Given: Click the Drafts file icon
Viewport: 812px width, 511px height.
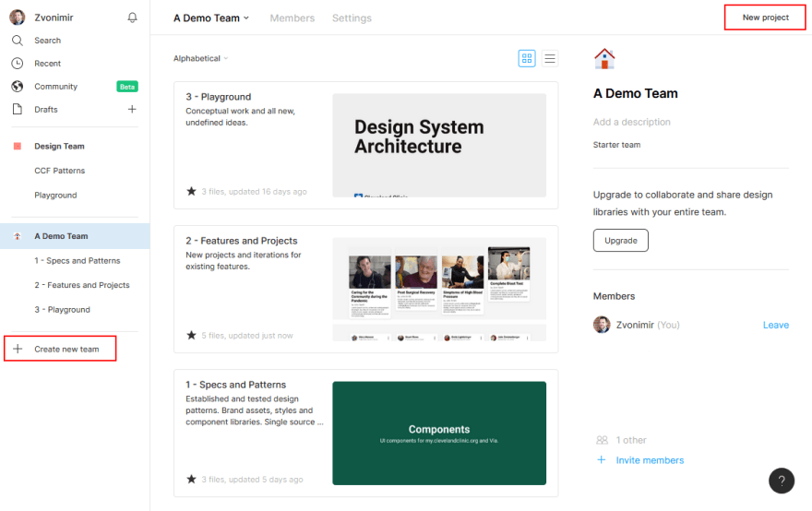Looking at the screenshot, I should (18, 109).
